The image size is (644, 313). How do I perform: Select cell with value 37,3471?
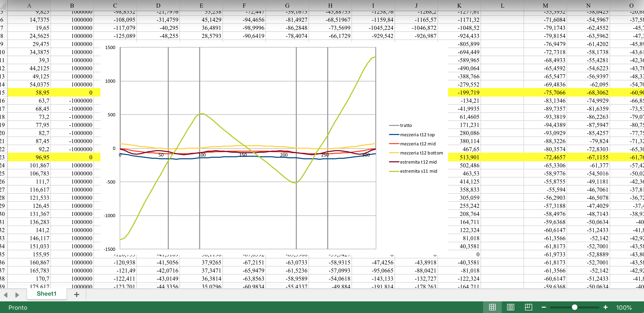pyautogui.click(x=201, y=270)
